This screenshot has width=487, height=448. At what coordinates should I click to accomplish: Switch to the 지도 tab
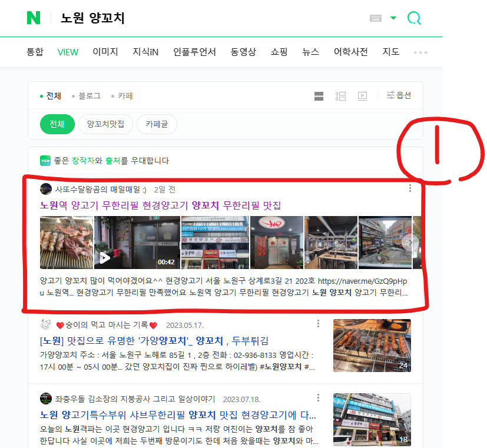(x=390, y=52)
